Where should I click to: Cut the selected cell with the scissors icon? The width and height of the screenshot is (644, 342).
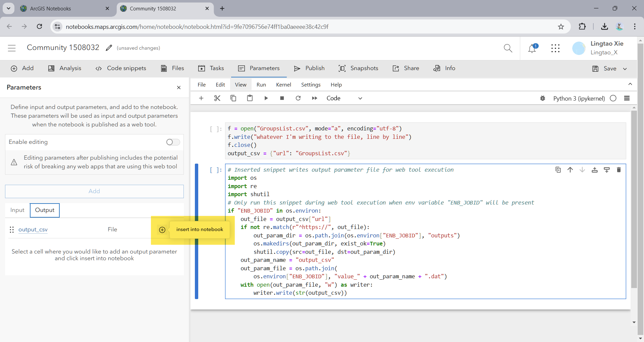pyautogui.click(x=217, y=98)
